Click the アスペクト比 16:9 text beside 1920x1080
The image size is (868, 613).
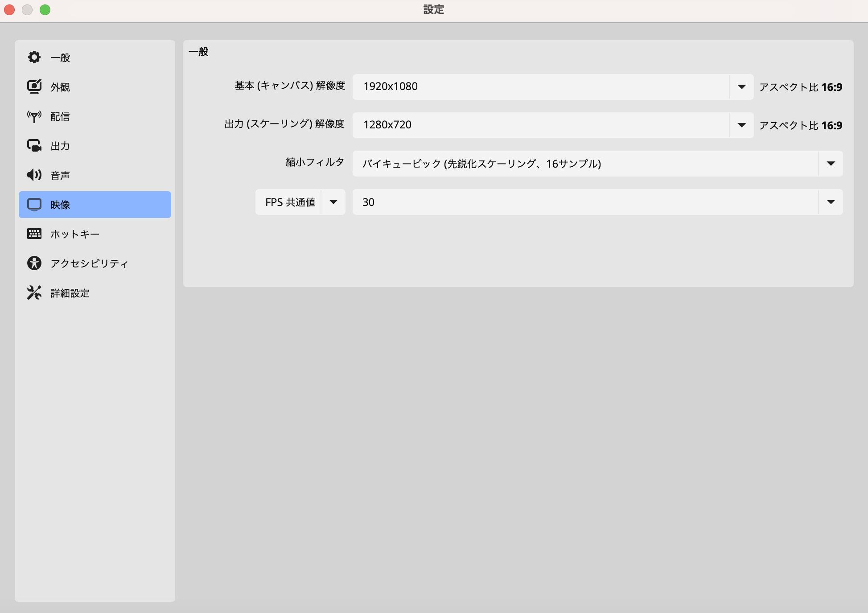tap(801, 87)
